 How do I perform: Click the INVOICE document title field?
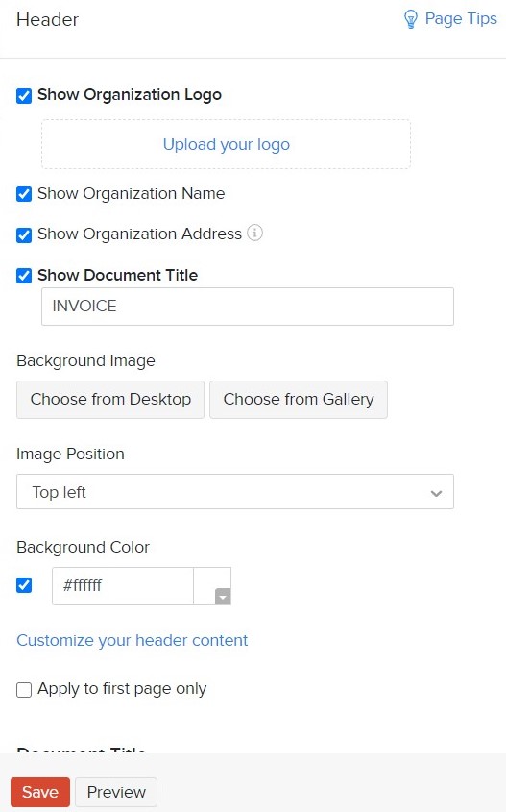(248, 307)
